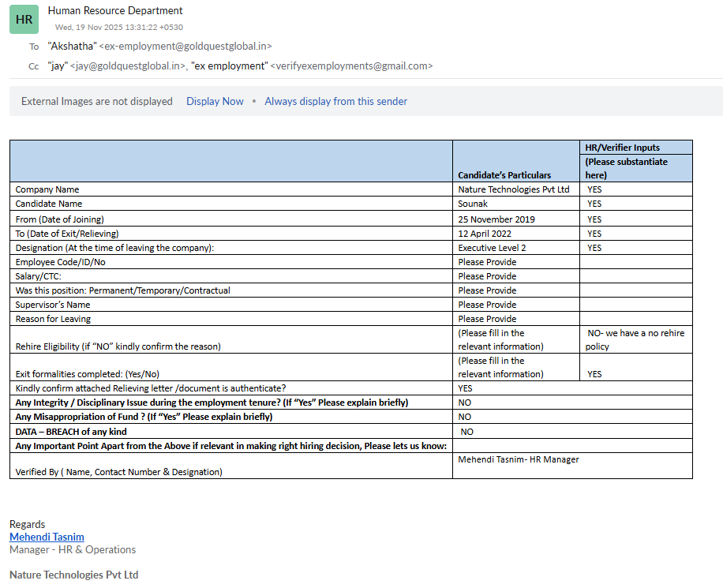Select Always display from this sender
Image resolution: width=723 pixels, height=588 pixels.
[335, 101]
